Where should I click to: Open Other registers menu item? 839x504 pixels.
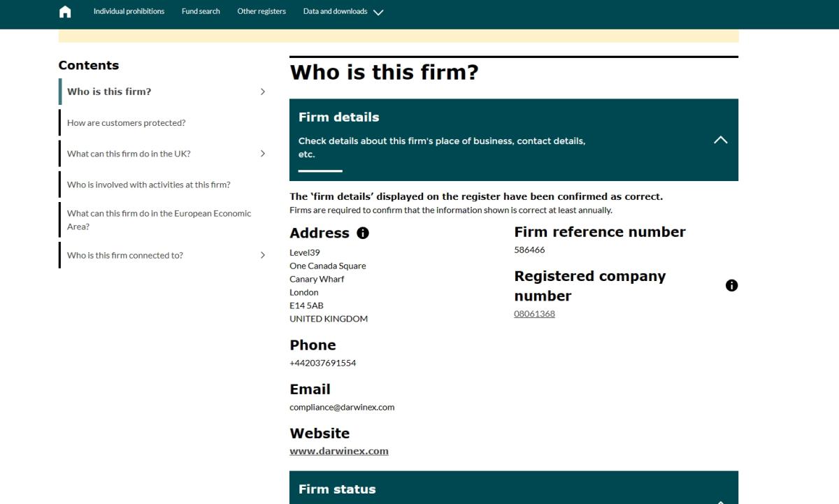(261, 12)
